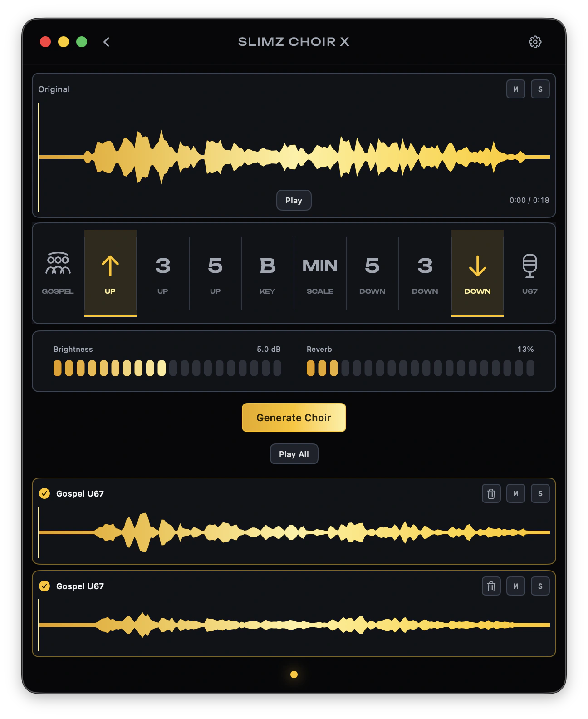Uncheck the second Gospel U67 track
The width and height of the screenshot is (588, 719).
[44, 586]
